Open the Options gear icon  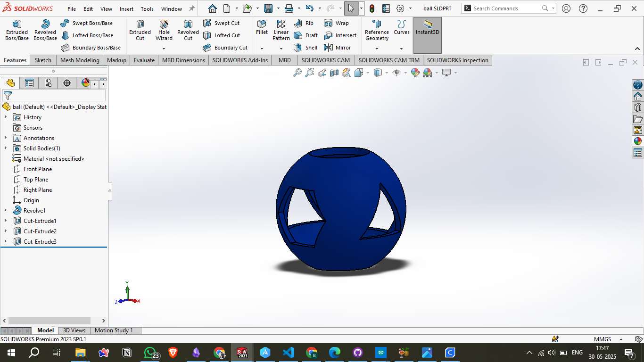point(400,8)
